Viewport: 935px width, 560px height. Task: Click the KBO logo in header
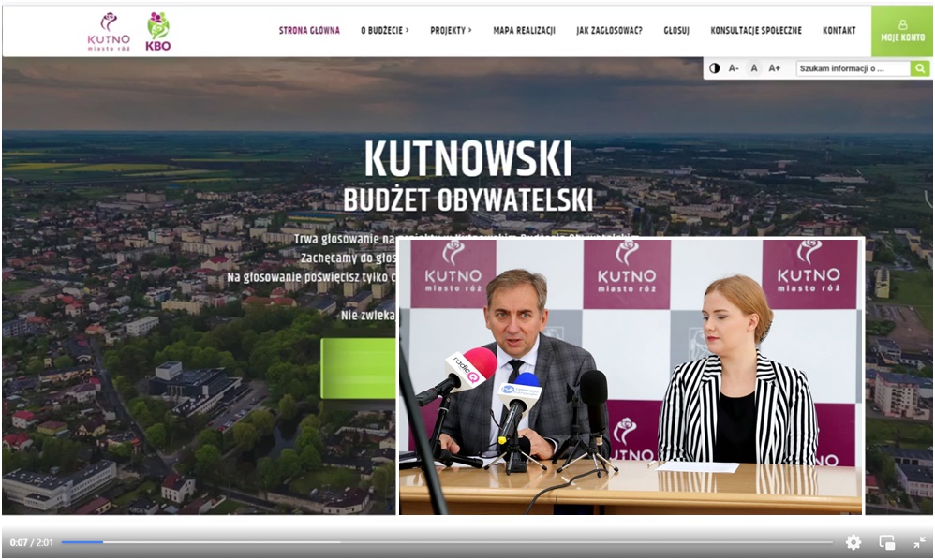pyautogui.click(x=158, y=31)
